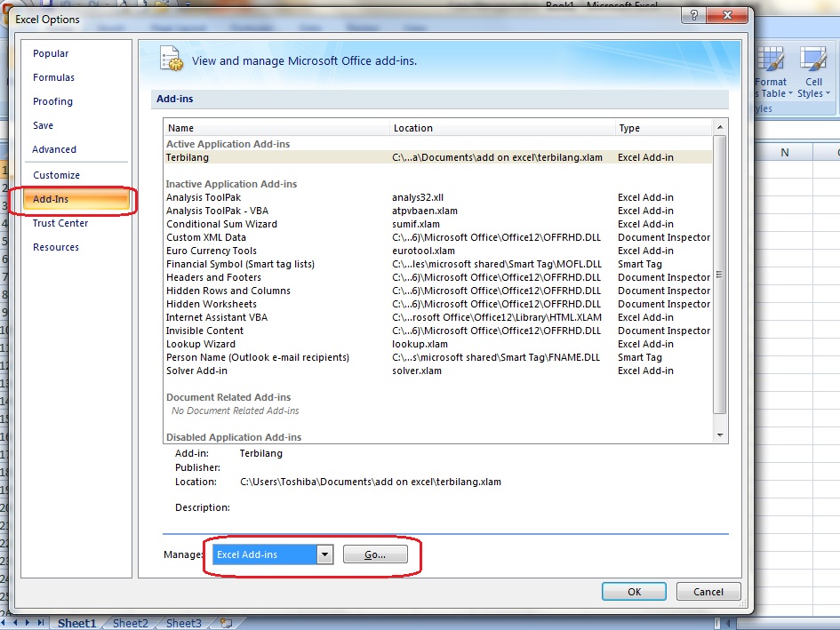Select column N header in Excel
This screenshot has width=840, height=630.
click(x=784, y=153)
